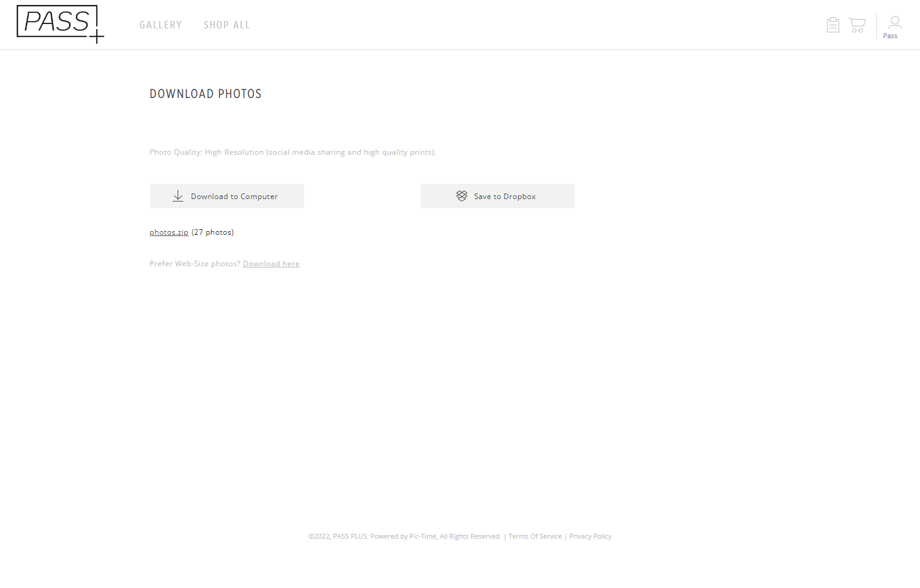The image size is (920, 588).
Task: Click the download arrow icon
Action: pyautogui.click(x=178, y=196)
